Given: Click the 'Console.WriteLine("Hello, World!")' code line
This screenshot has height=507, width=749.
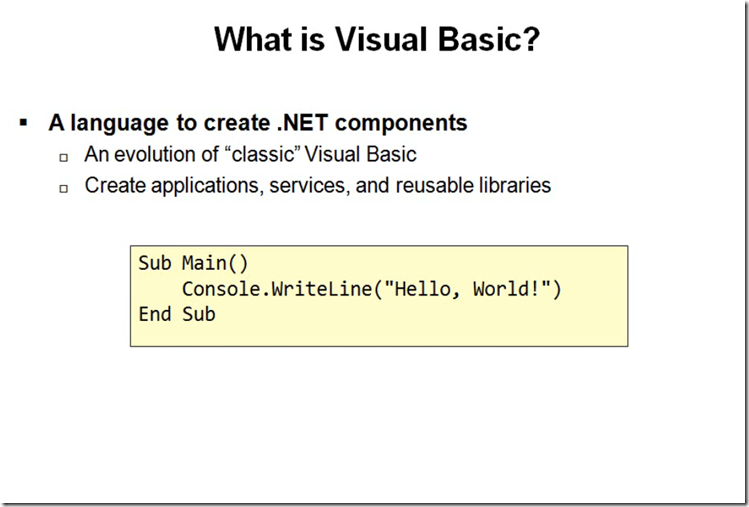Looking at the screenshot, I should click(372, 289).
